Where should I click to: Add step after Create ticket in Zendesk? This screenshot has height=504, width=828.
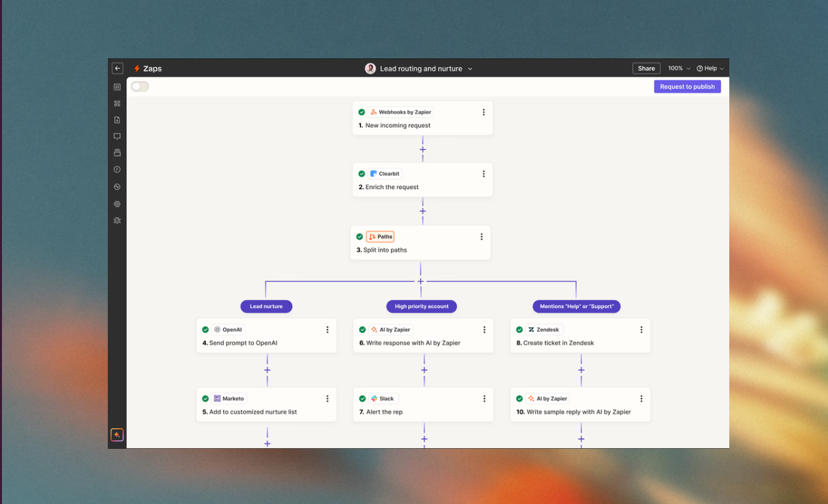pyautogui.click(x=581, y=370)
